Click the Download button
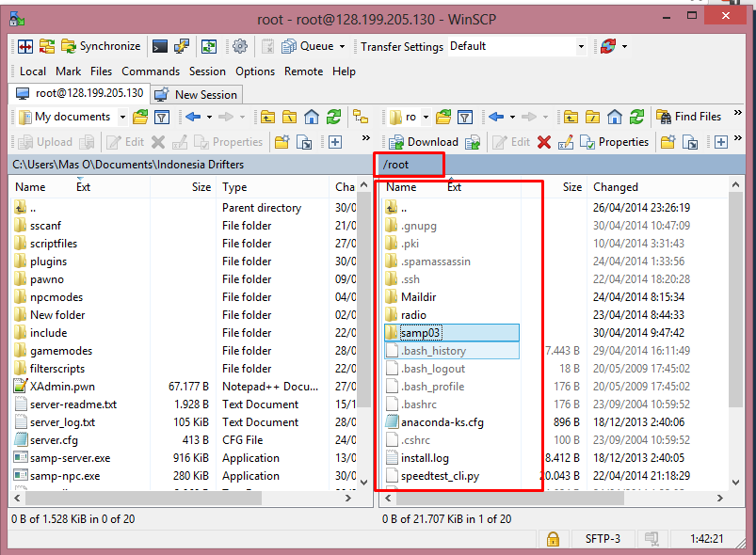 [x=424, y=142]
